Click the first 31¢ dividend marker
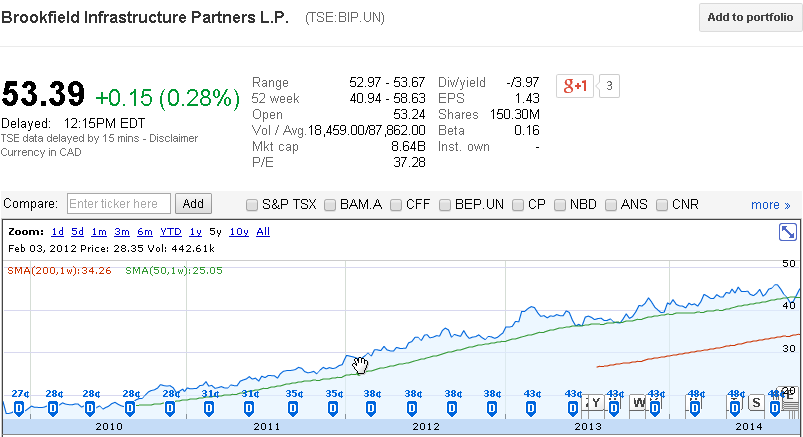The height and width of the screenshot is (437, 803). point(210,407)
